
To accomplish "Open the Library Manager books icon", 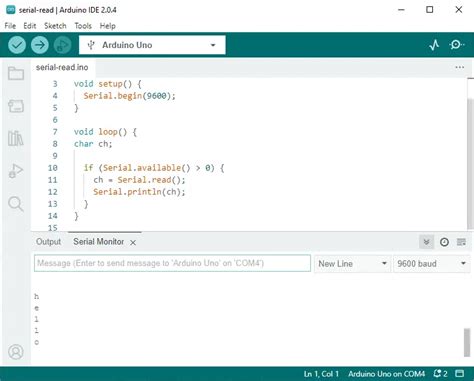I will coord(16,138).
